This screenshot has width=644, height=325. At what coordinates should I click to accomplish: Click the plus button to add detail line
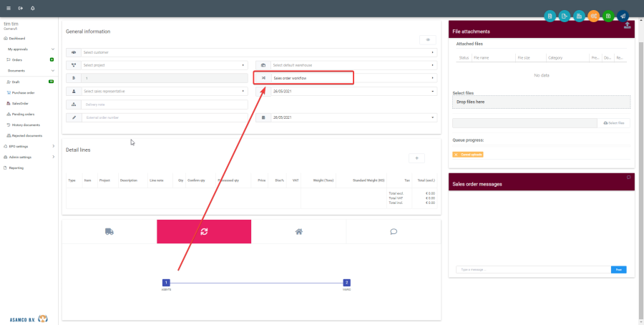pos(416,157)
